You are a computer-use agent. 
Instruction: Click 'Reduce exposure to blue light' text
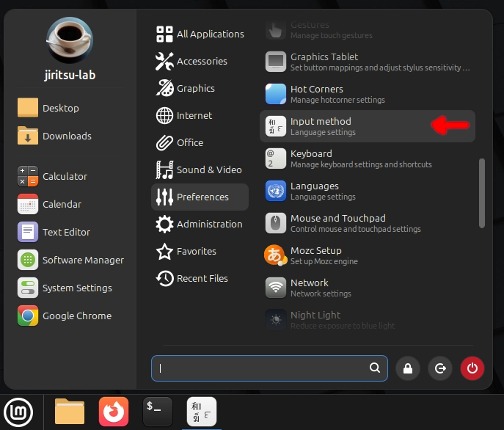pos(343,326)
